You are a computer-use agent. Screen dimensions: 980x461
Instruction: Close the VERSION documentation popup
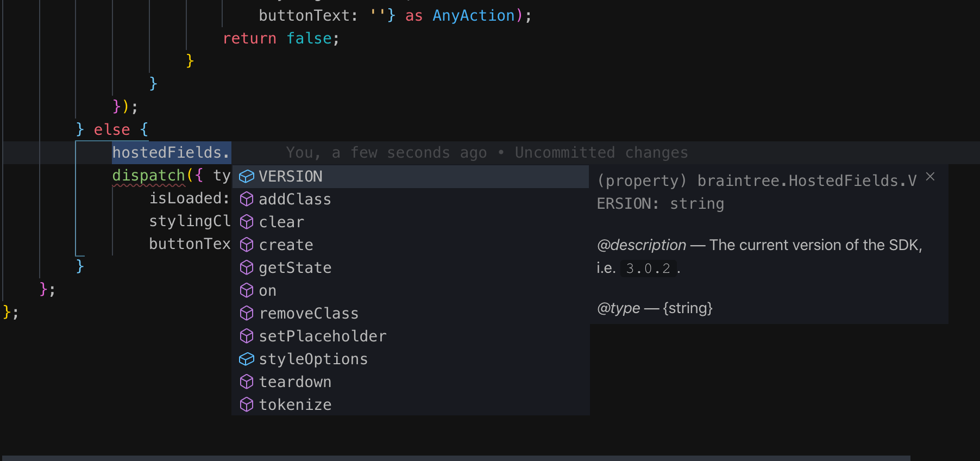click(931, 176)
